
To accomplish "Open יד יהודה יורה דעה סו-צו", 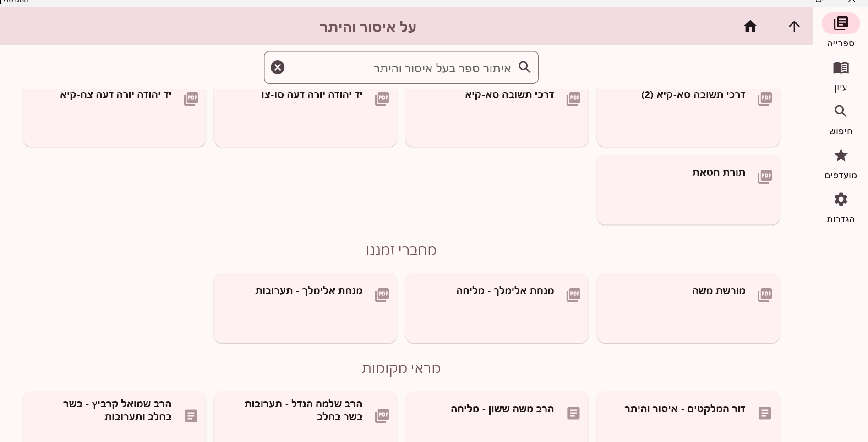I will [305, 117].
